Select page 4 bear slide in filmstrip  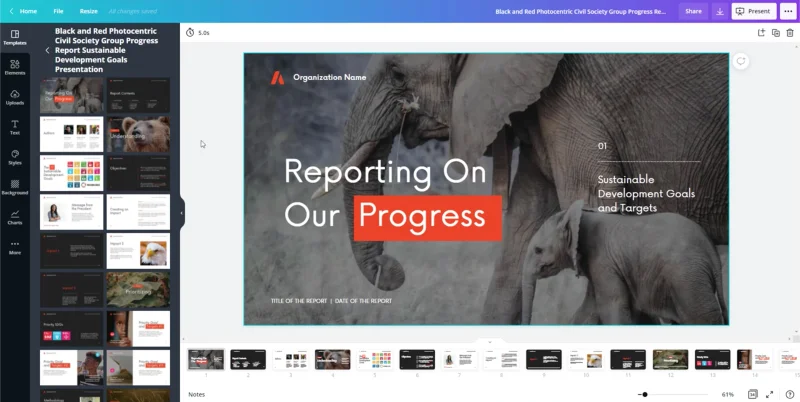pos(333,360)
